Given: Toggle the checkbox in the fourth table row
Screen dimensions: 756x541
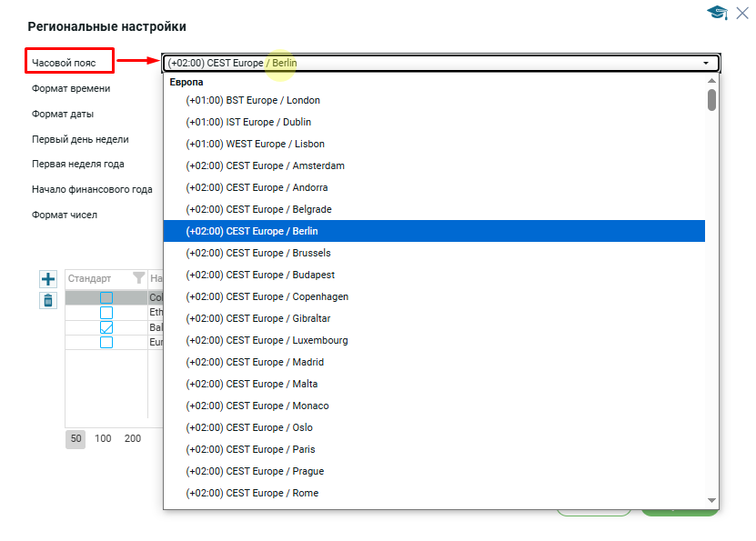Looking at the screenshot, I should 106,343.
